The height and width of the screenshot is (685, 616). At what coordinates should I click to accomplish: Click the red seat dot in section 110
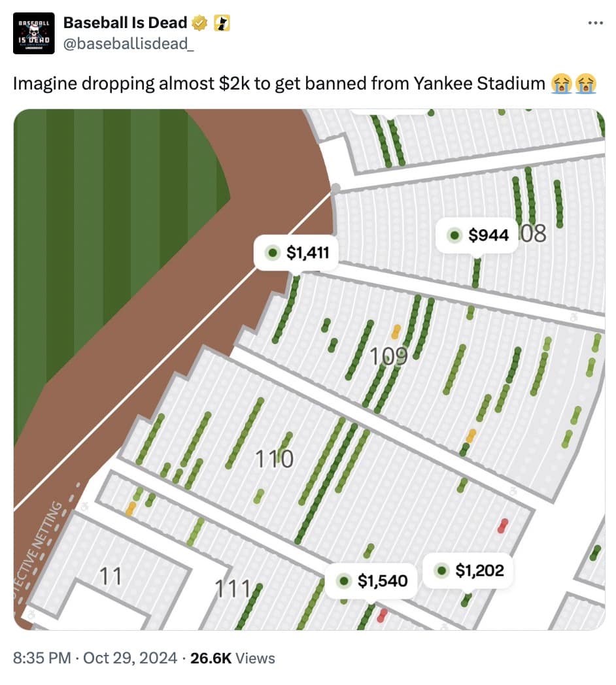[x=502, y=525]
